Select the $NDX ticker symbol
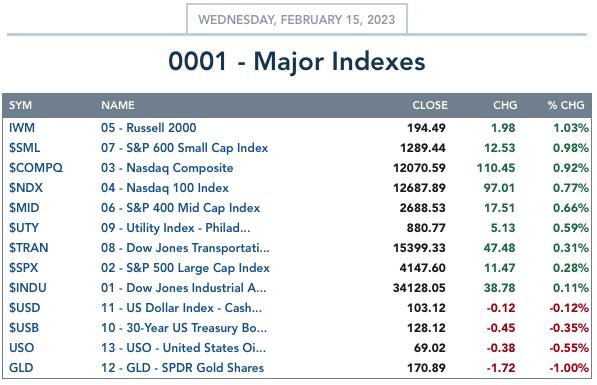 point(26,188)
